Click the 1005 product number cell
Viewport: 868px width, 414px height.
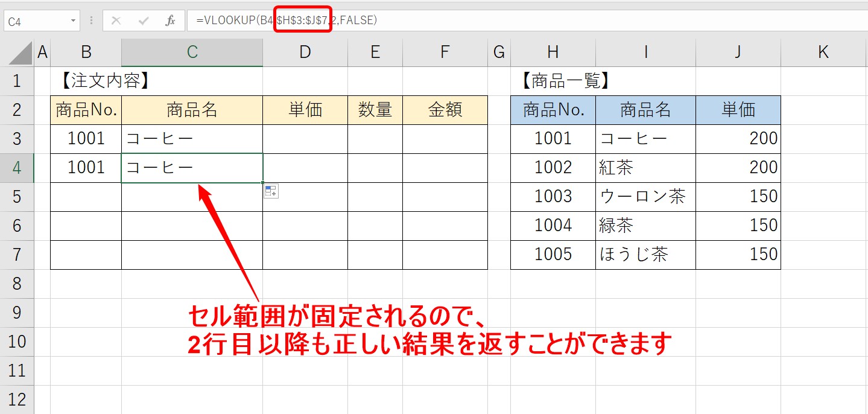click(553, 254)
